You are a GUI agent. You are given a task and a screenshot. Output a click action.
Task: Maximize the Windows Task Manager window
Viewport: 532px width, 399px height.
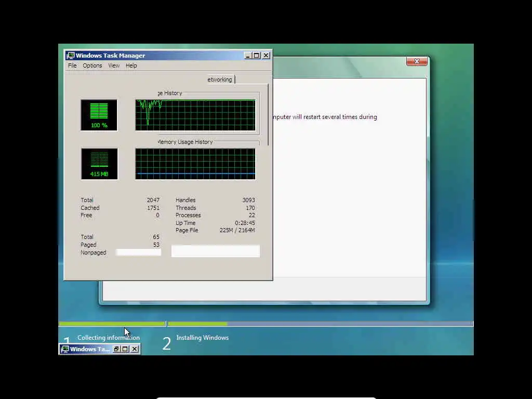tap(257, 55)
